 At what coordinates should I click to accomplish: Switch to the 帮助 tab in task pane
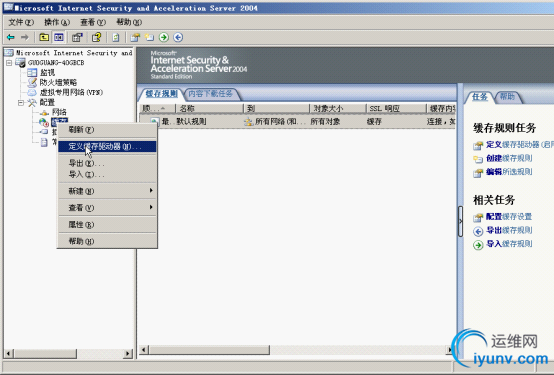pyautogui.click(x=507, y=96)
